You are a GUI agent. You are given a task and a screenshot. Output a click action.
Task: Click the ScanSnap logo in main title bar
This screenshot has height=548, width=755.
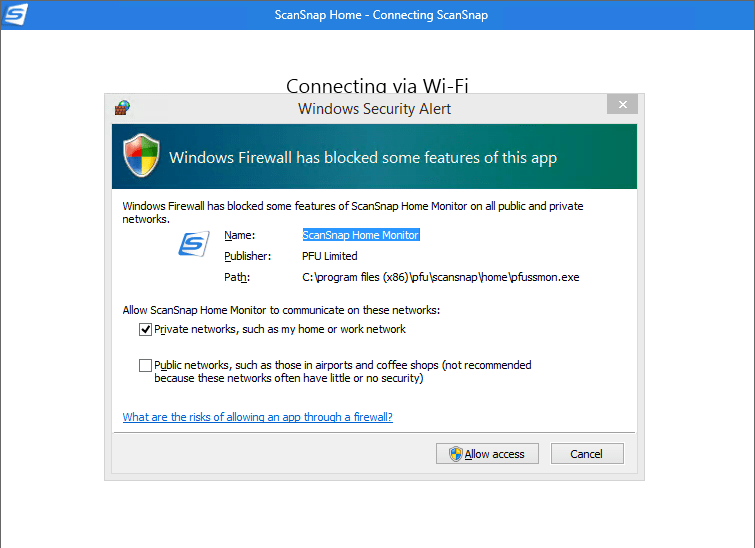pos(15,15)
